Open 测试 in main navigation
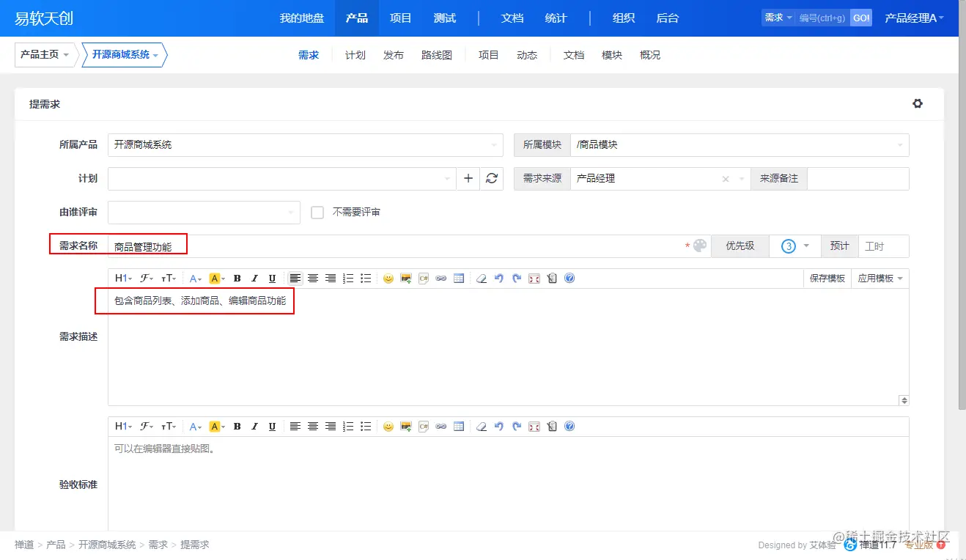Screen dimensions: 966x560 tap(445, 18)
